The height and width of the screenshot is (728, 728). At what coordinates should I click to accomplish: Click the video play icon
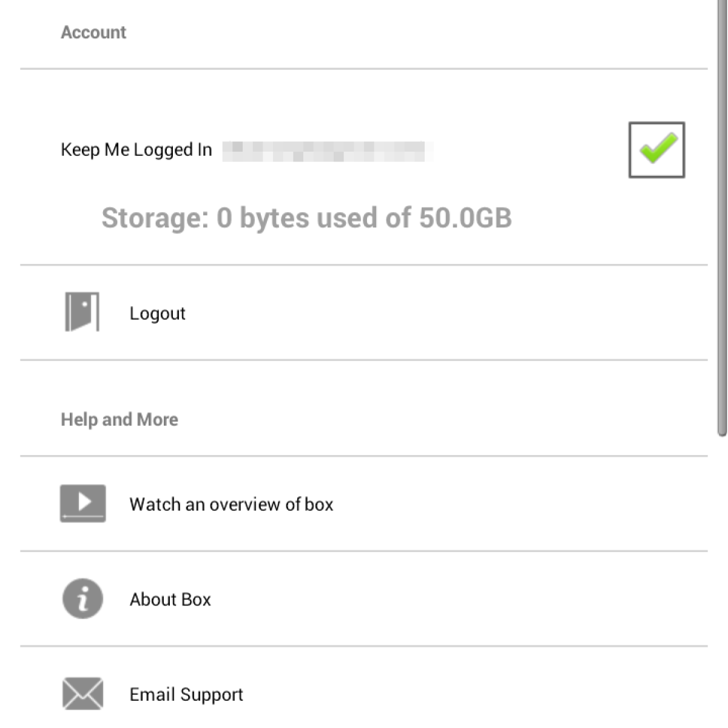tap(83, 503)
